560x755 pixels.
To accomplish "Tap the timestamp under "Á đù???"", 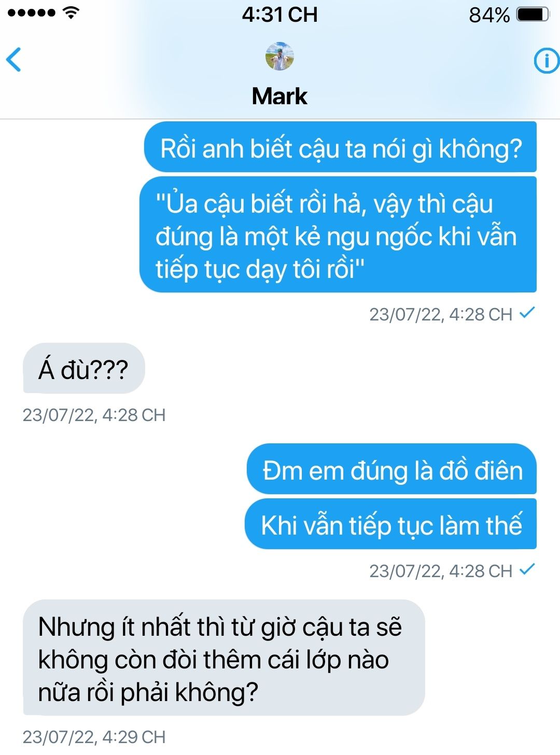I will click(94, 415).
